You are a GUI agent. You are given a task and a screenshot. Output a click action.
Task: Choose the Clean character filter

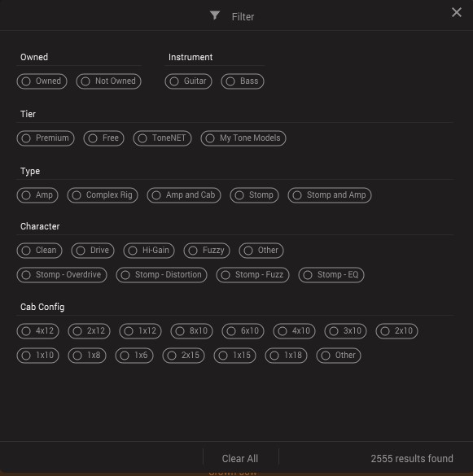point(40,251)
